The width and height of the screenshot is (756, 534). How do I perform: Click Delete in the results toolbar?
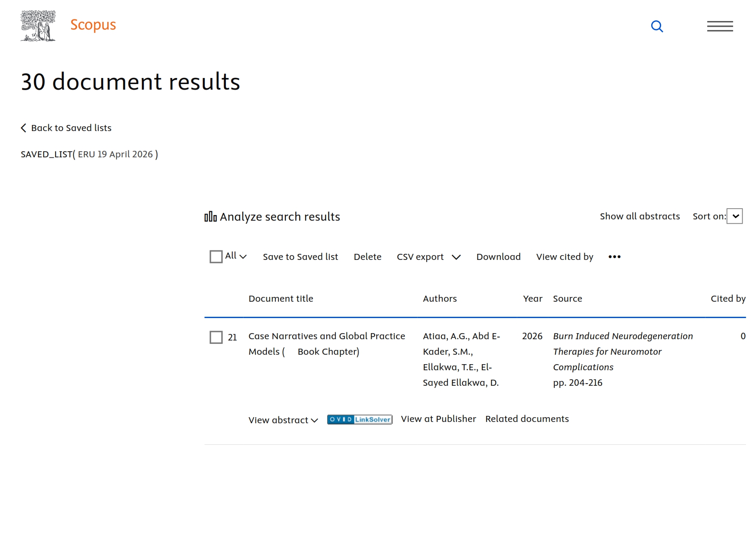(x=367, y=257)
